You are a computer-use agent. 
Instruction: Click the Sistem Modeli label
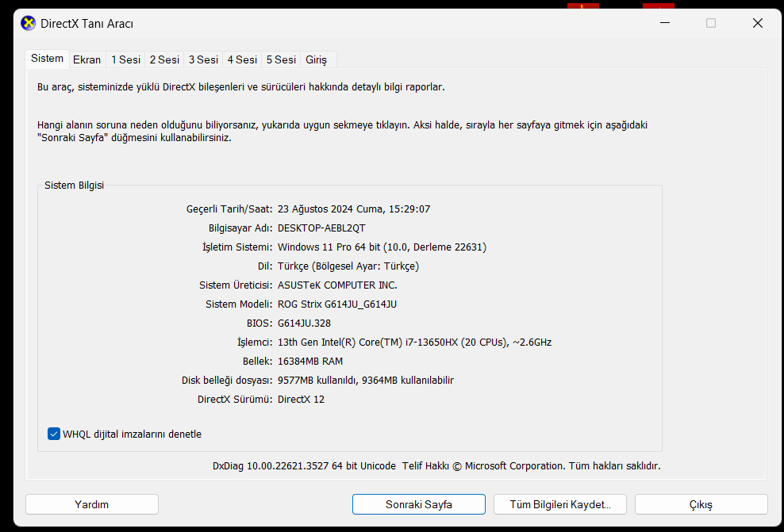click(x=239, y=304)
